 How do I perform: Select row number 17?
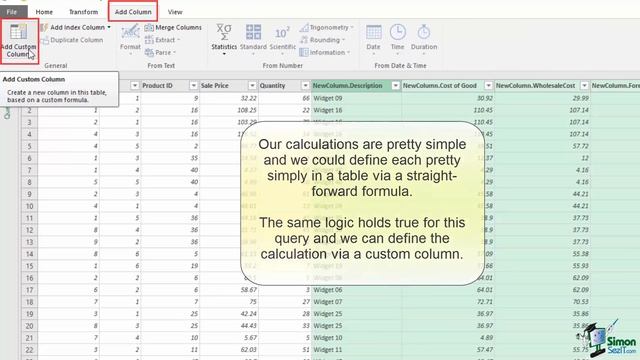pos(29,290)
